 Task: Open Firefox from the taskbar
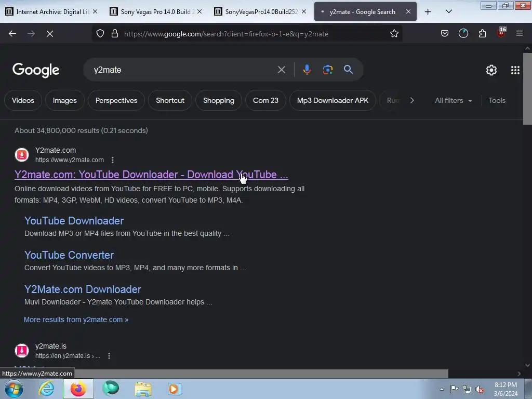tap(78, 389)
